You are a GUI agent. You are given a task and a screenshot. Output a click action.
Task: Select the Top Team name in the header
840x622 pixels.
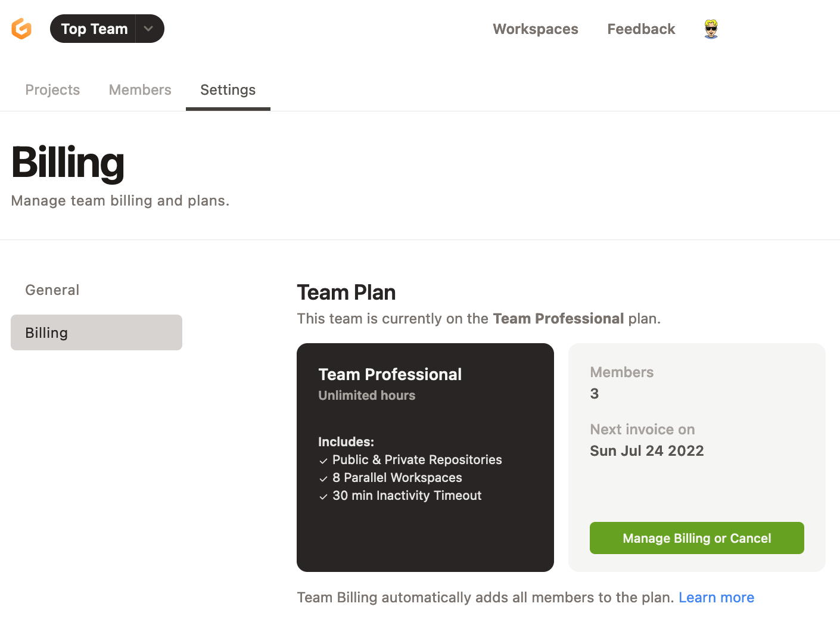(95, 28)
